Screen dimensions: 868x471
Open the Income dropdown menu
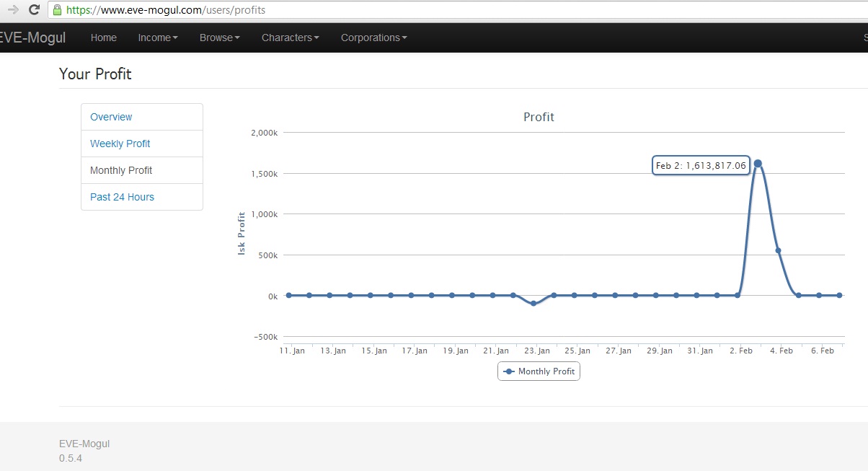[x=158, y=38]
